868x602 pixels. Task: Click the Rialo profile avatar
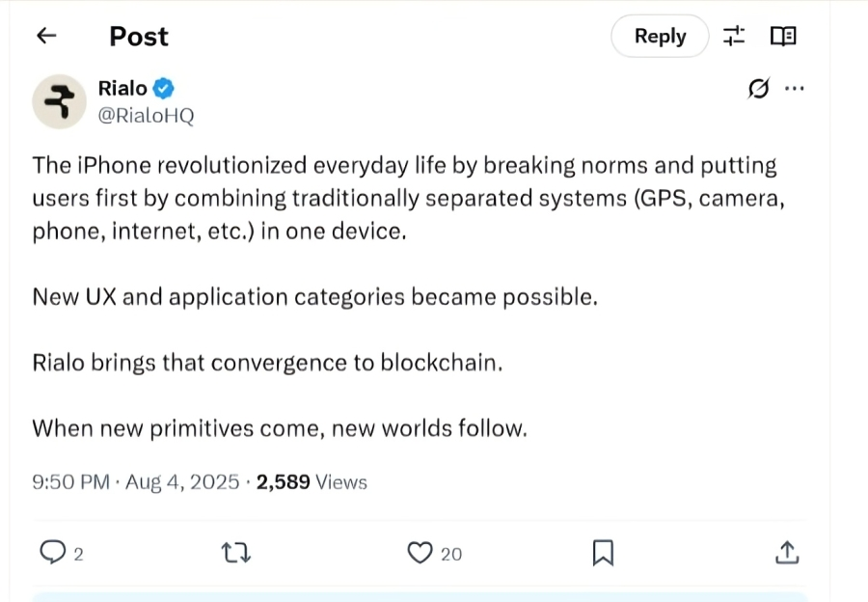pyautogui.click(x=60, y=100)
